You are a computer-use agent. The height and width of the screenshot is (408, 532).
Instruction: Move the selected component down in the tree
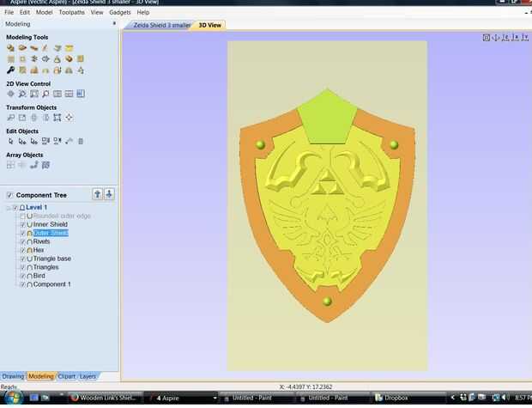109,194
